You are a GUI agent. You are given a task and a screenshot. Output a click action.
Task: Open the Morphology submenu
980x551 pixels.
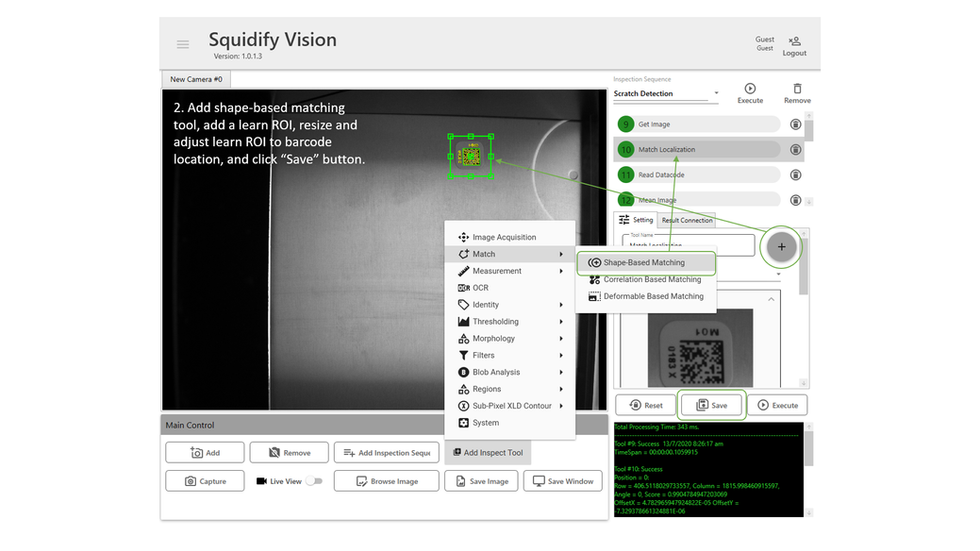point(509,339)
